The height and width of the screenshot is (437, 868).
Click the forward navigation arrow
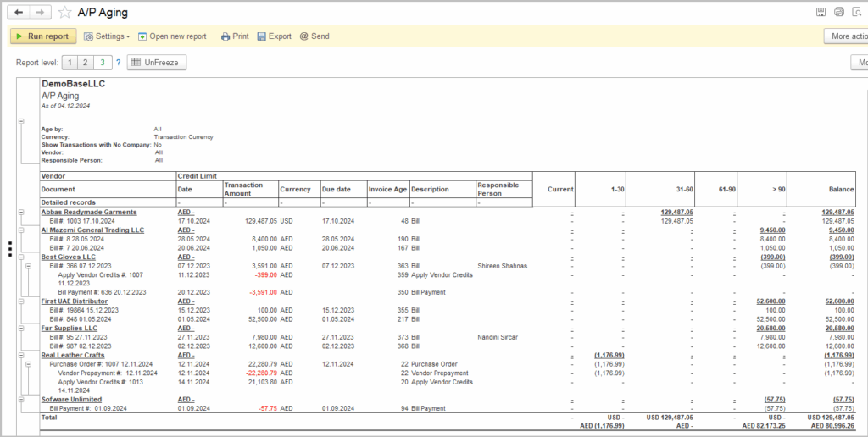40,13
